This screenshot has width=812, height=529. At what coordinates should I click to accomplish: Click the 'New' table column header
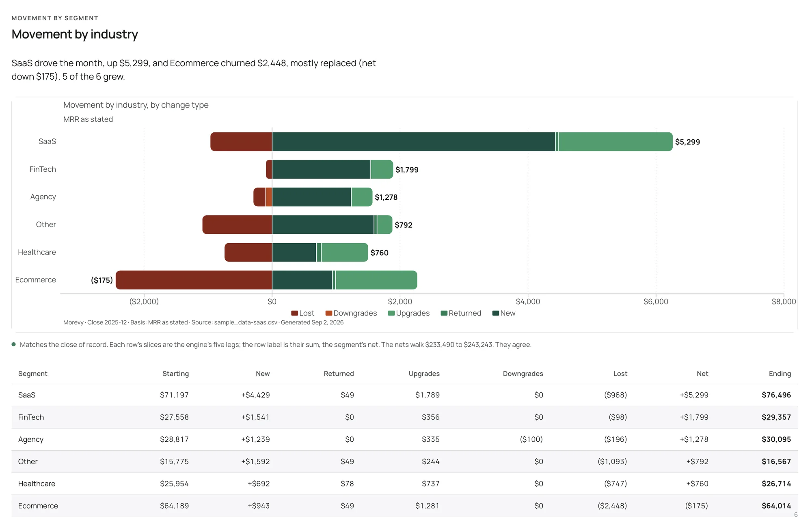[263, 374]
